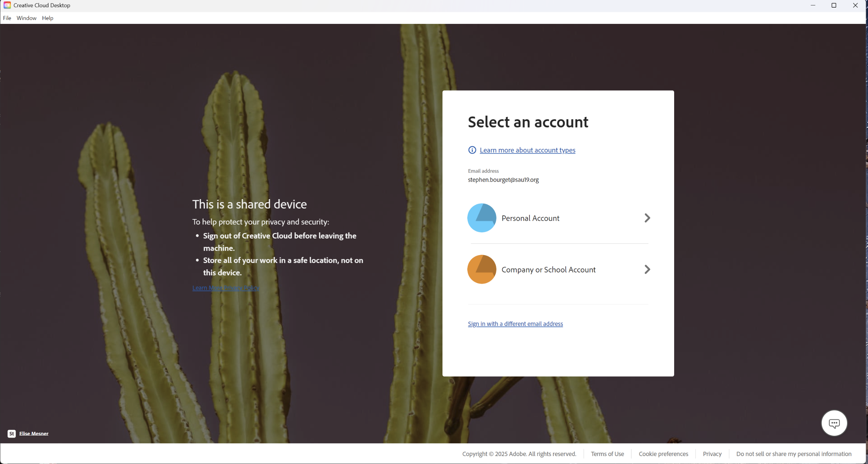Open the chat support bubble icon
This screenshot has width=868, height=464.
pos(834,423)
